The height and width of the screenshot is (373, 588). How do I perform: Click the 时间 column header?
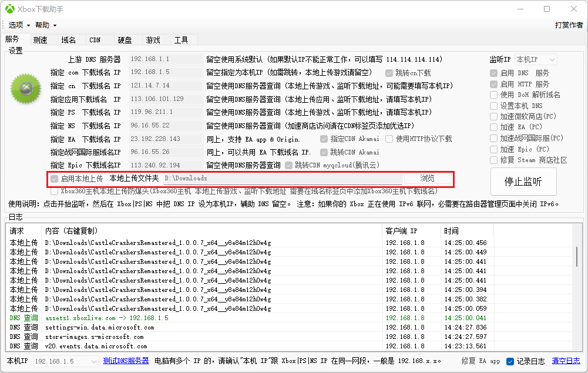tap(467, 231)
